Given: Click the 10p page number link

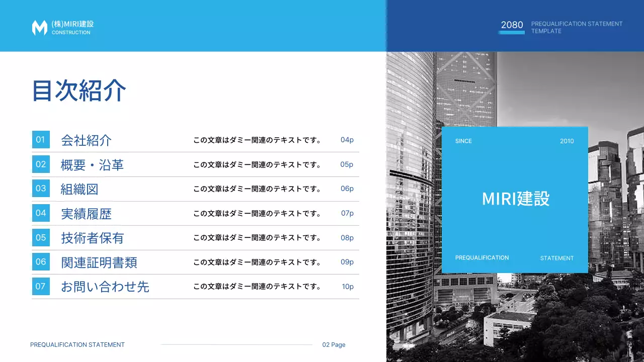Looking at the screenshot, I should click(x=347, y=286).
